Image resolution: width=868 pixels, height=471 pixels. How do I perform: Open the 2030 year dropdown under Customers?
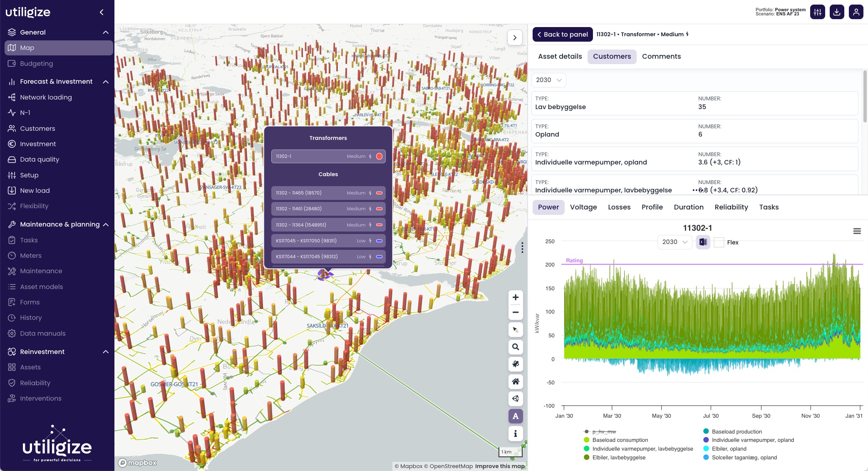click(548, 80)
